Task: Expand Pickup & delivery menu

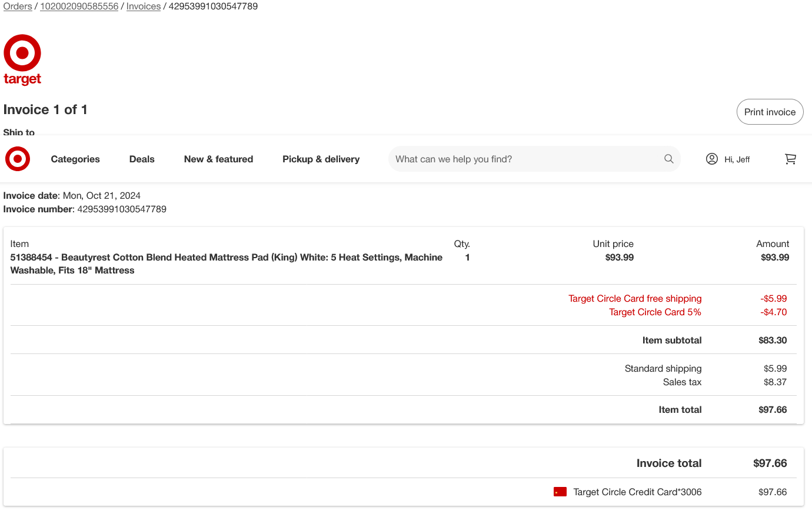Action: point(321,159)
